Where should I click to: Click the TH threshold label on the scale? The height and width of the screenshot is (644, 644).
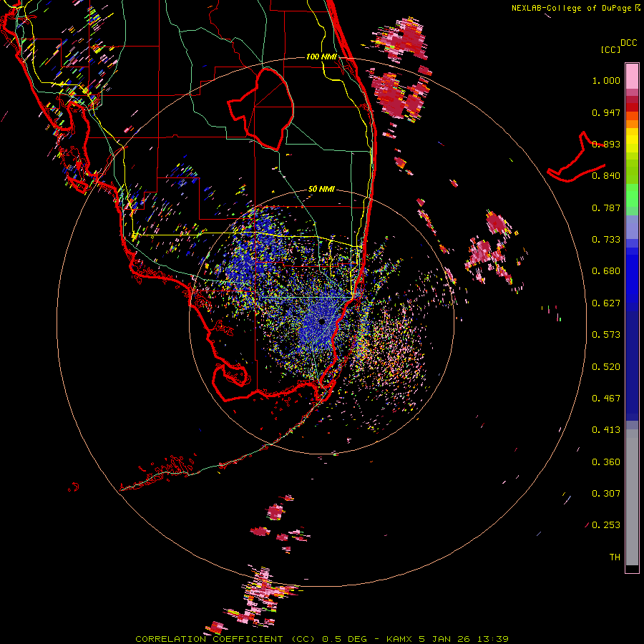615,557
